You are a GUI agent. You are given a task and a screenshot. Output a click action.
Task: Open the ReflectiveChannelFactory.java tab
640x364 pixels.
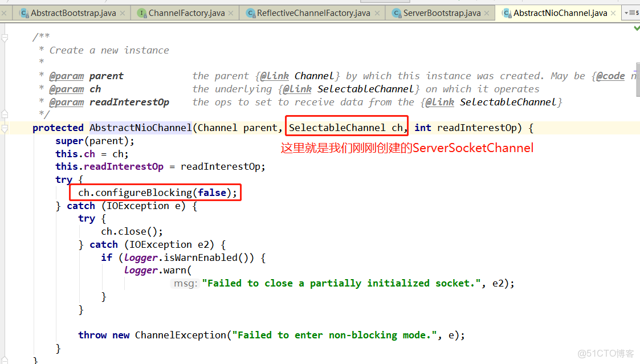tap(313, 13)
